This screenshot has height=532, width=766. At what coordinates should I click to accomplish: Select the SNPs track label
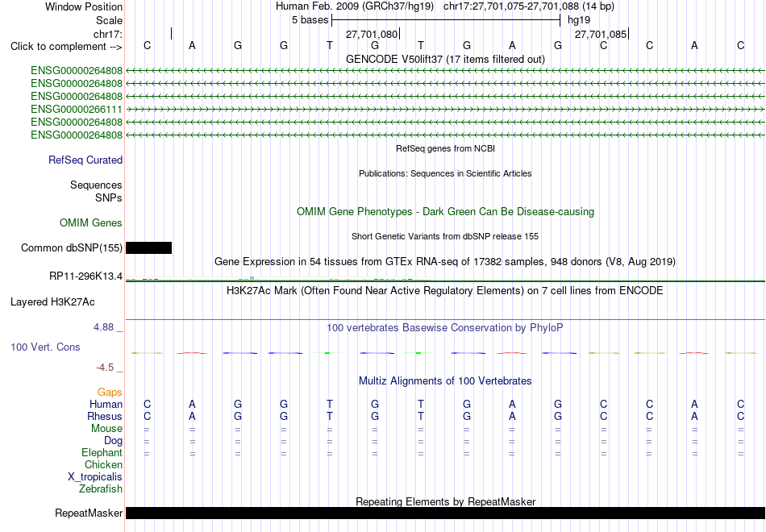pos(109,197)
